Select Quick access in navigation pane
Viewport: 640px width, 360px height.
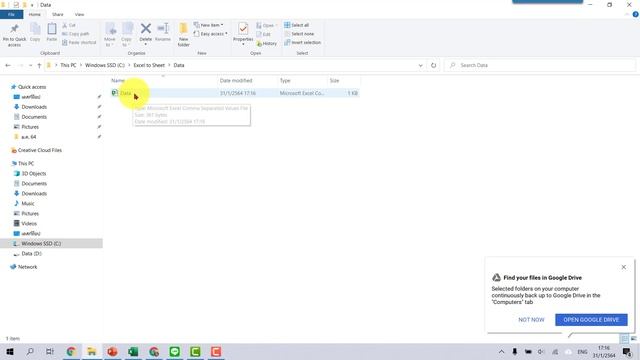(32, 87)
